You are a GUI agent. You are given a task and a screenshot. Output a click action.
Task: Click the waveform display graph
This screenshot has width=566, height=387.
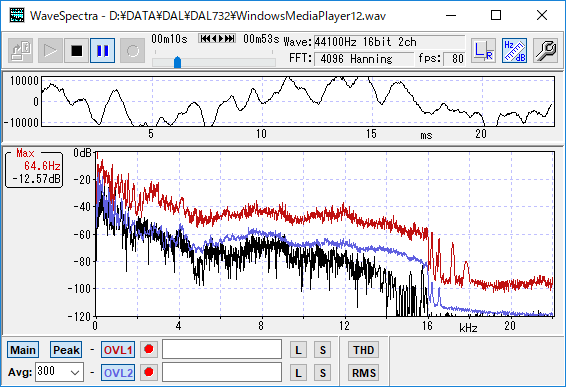298,101
